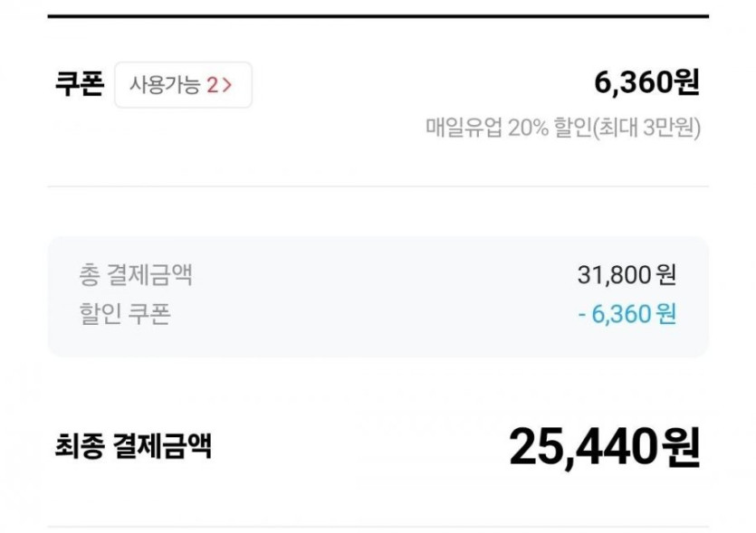Viewport: 756px width, 533px height.
Task: Click the thin divider below 최종 결제금액
Action: (x=378, y=527)
